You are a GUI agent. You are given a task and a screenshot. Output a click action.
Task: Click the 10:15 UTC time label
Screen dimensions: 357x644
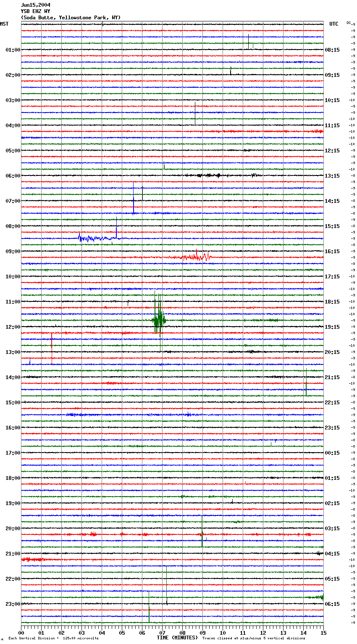(332, 100)
